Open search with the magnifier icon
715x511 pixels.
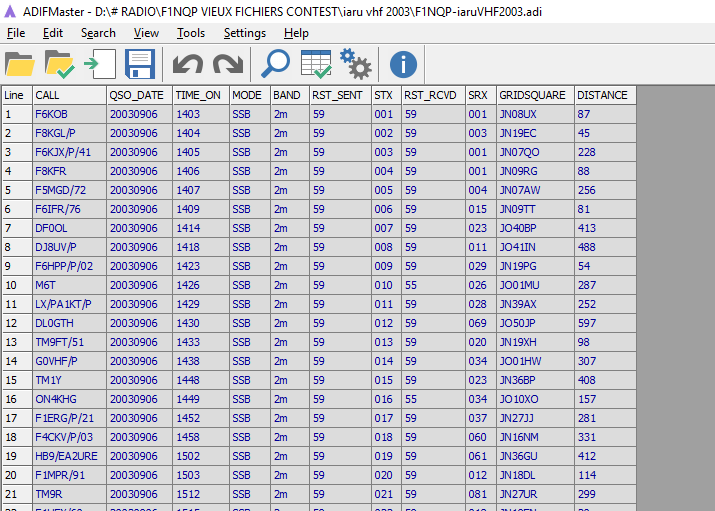tap(275, 64)
